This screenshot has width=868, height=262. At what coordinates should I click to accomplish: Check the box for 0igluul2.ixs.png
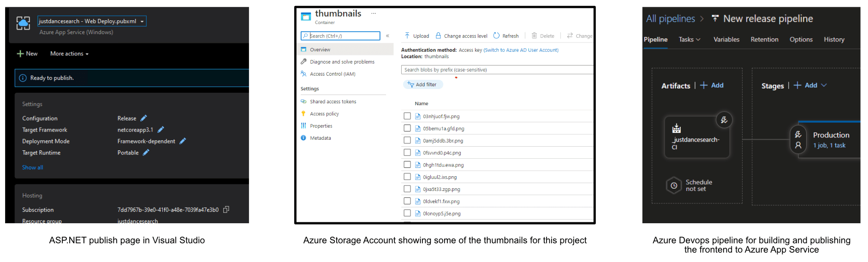tap(407, 176)
